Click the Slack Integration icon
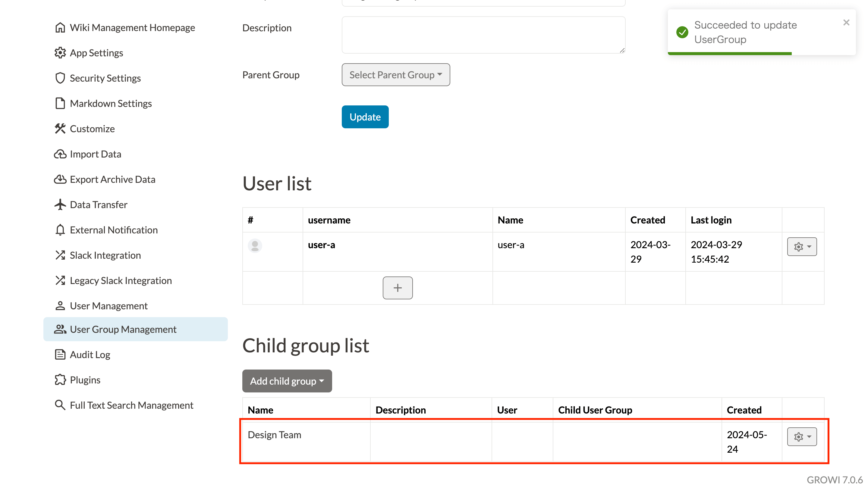The height and width of the screenshot is (487, 868). tap(60, 255)
